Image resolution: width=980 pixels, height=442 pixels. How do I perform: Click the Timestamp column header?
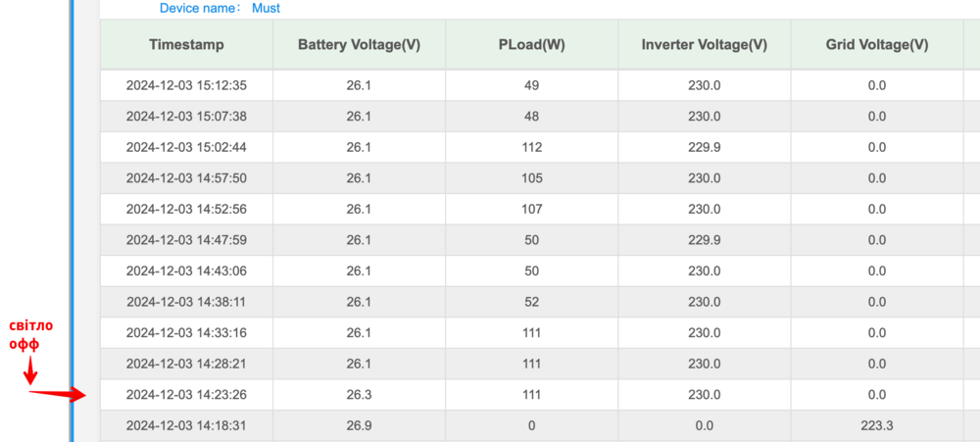coord(186,45)
